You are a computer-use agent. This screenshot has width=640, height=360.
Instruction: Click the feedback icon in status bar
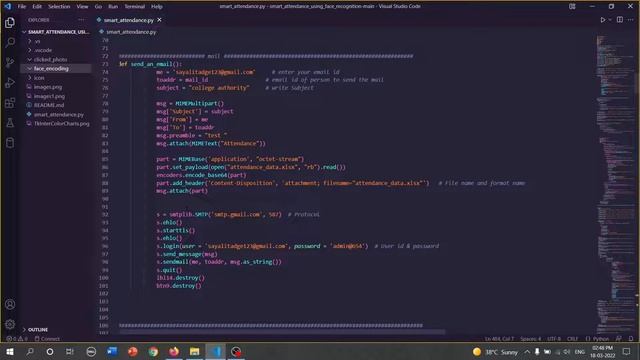coord(619,339)
